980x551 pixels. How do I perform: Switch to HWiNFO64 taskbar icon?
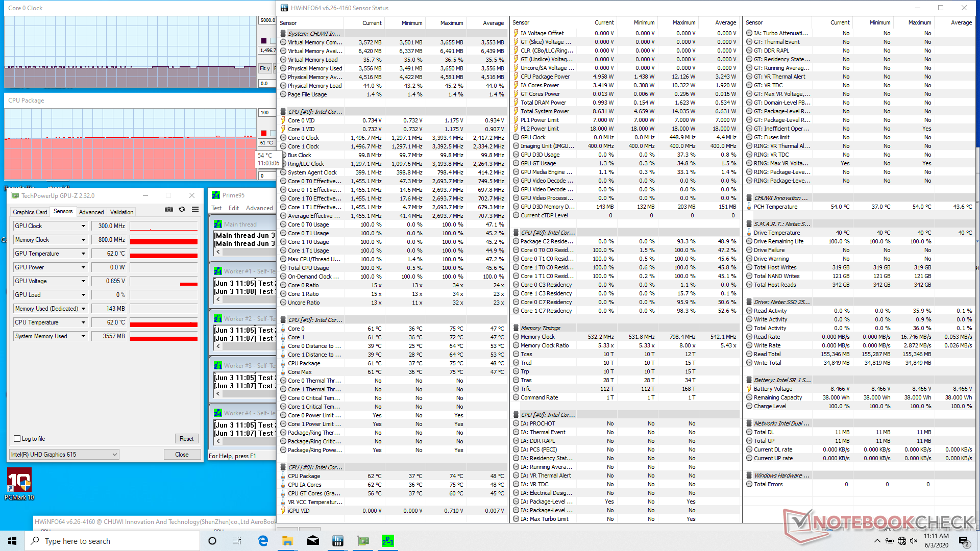337,541
